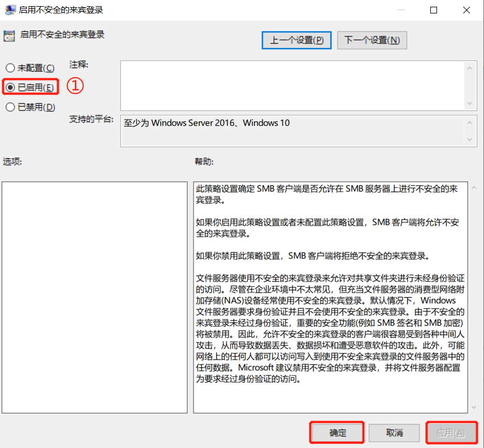Maximize the policy dialog window

pos(434,10)
